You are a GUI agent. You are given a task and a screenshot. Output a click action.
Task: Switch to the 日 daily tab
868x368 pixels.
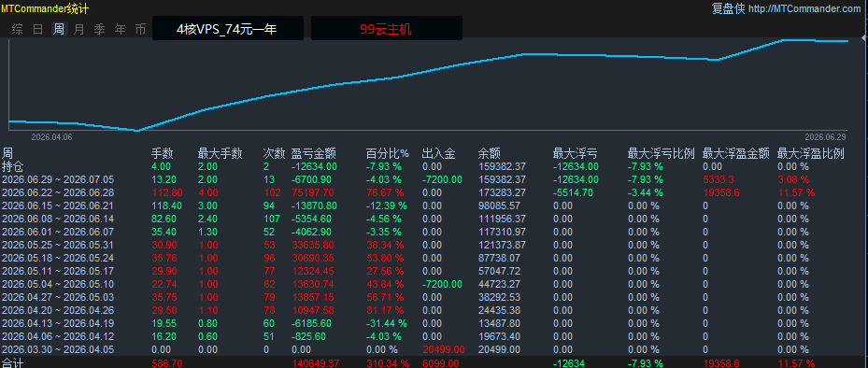point(37,29)
